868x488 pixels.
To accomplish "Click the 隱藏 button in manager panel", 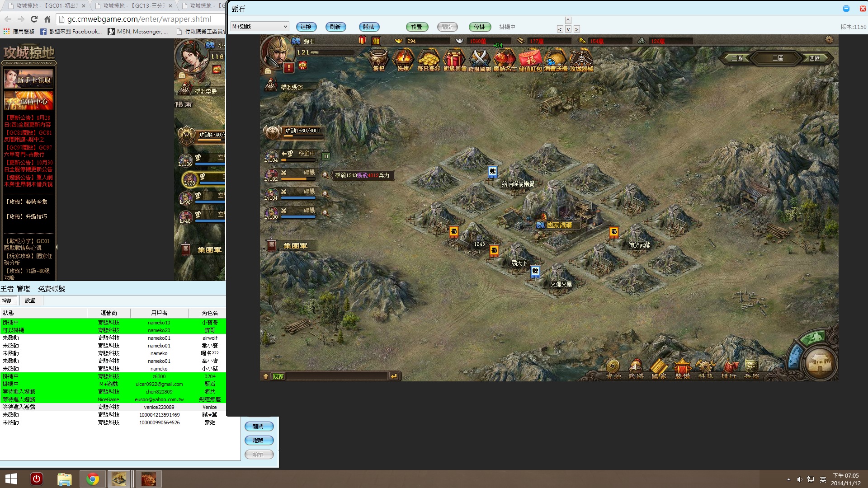I will pyautogui.click(x=259, y=440).
